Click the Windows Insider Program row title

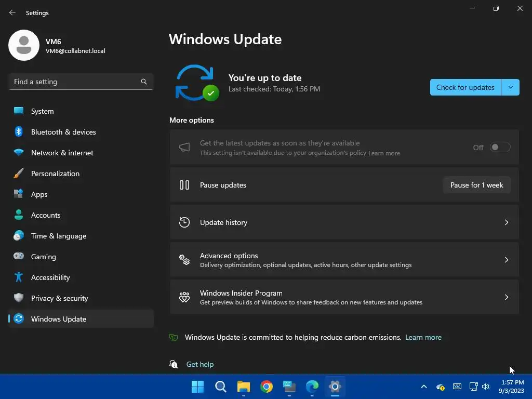tap(241, 293)
